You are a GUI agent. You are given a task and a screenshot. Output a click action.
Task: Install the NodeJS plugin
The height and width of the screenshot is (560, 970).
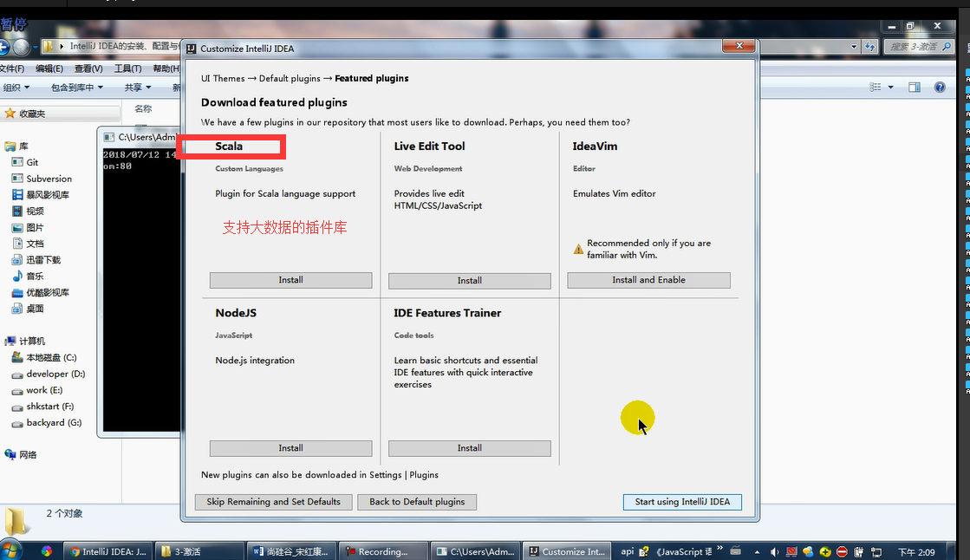pos(290,448)
